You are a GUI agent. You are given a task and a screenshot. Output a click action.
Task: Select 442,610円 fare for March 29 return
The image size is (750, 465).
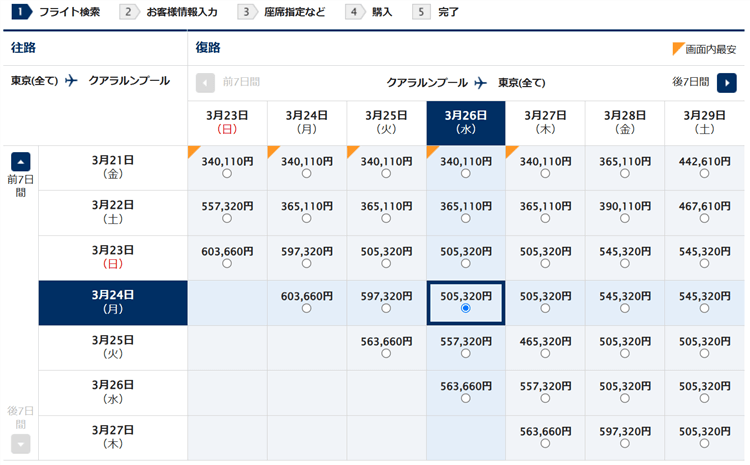point(704,173)
